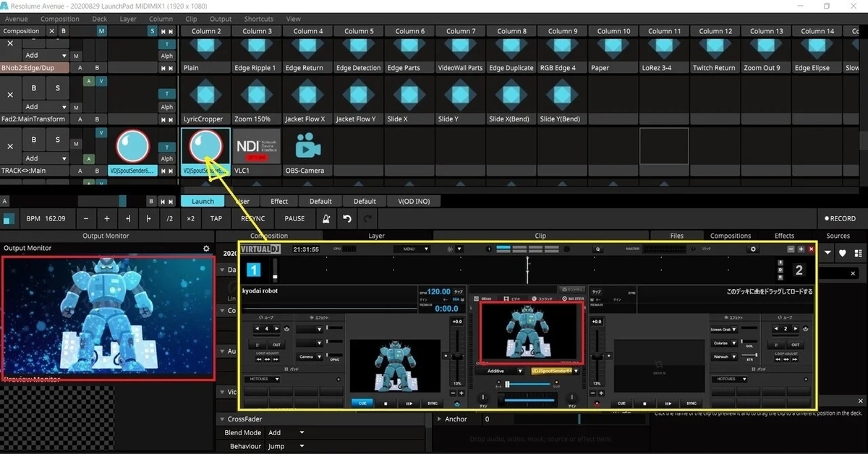This screenshot has width=868, height=454.
Task: Open VirtualDJ settings gear
Action: [x=754, y=249]
